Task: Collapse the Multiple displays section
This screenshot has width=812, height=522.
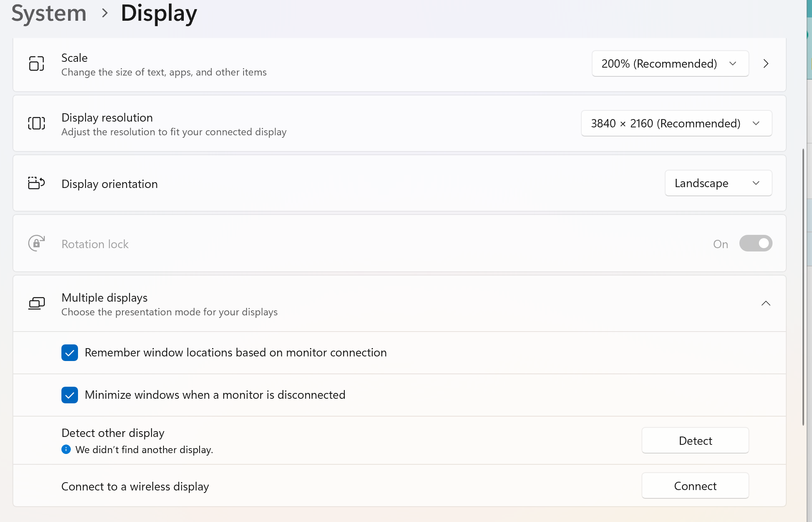Action: pos(766,303)
